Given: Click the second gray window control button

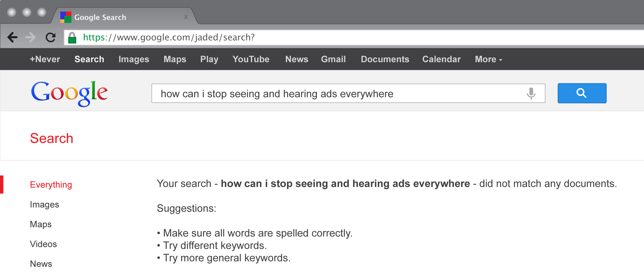Looking at the screenshot, I should pos(27,12).
